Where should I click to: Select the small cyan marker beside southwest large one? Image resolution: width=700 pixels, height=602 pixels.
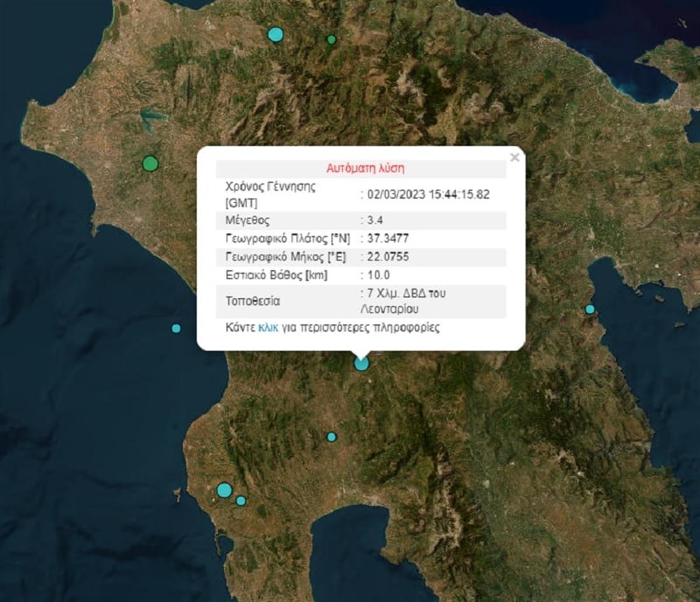pos(241,501)
